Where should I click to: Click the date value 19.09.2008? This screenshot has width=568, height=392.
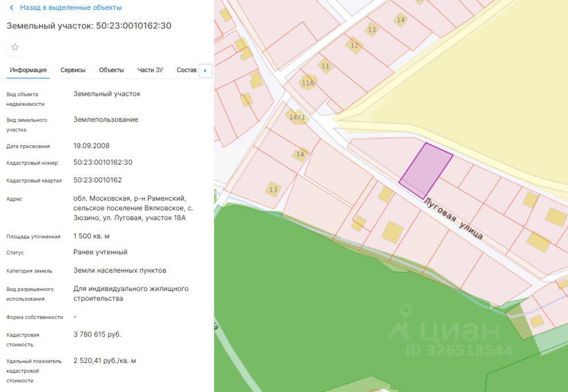coord(92,146)
